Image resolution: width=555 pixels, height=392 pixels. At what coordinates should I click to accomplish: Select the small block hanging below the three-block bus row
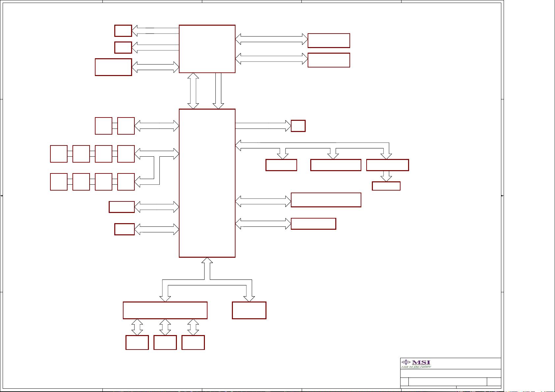click(x=386, y=186)
